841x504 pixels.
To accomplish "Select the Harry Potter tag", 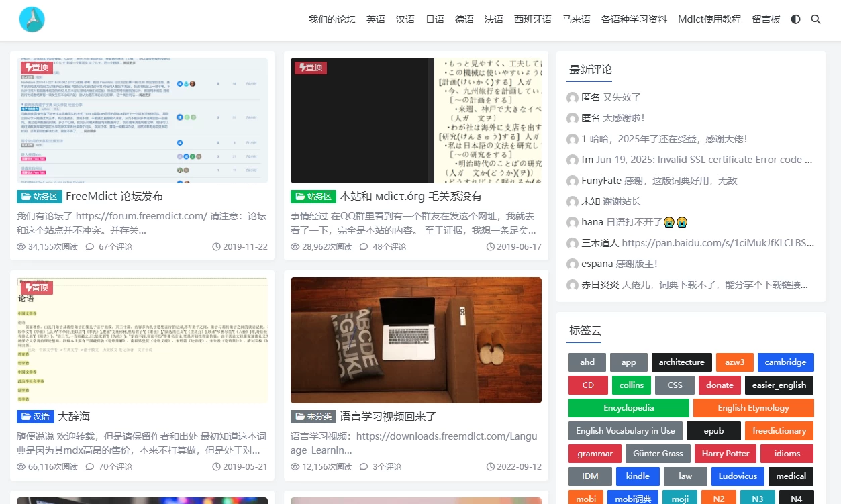I will [725, 454].
